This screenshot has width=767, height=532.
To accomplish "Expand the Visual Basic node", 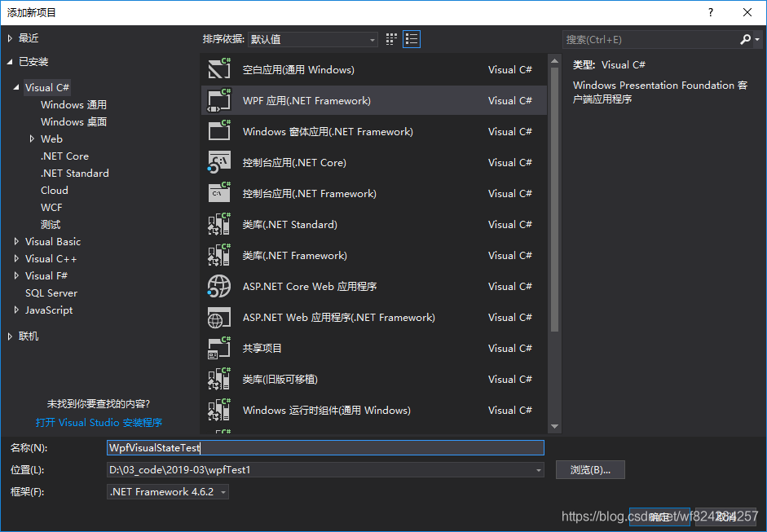I will pyautogui.click(x=16, y=241).
